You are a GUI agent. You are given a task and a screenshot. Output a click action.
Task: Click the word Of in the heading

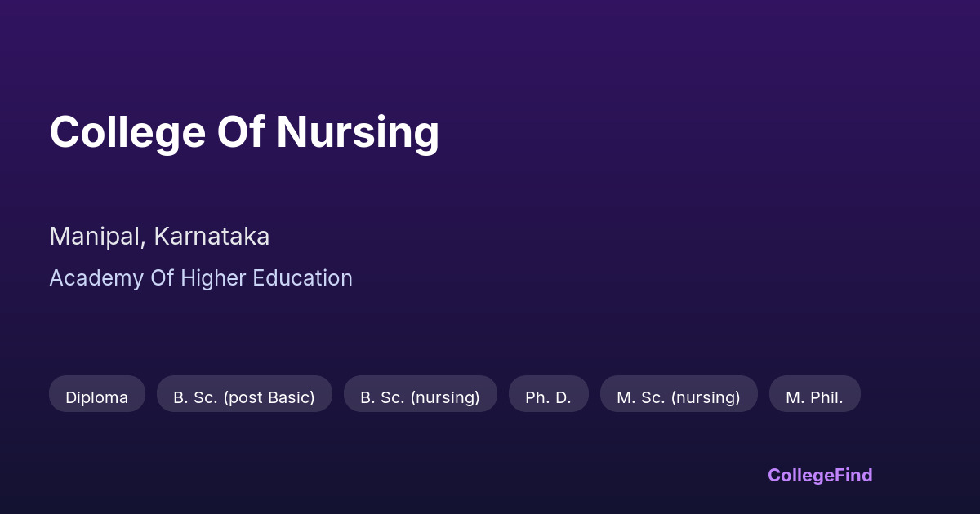pyautogui.click(x=240, y=132)
